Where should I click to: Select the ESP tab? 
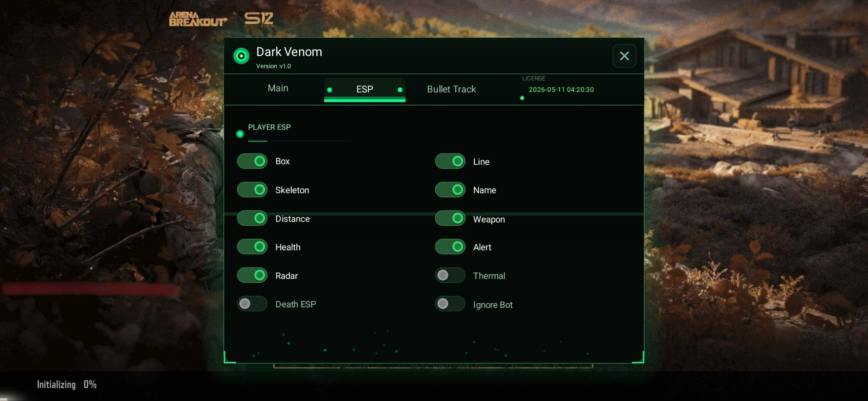point(365,90)
